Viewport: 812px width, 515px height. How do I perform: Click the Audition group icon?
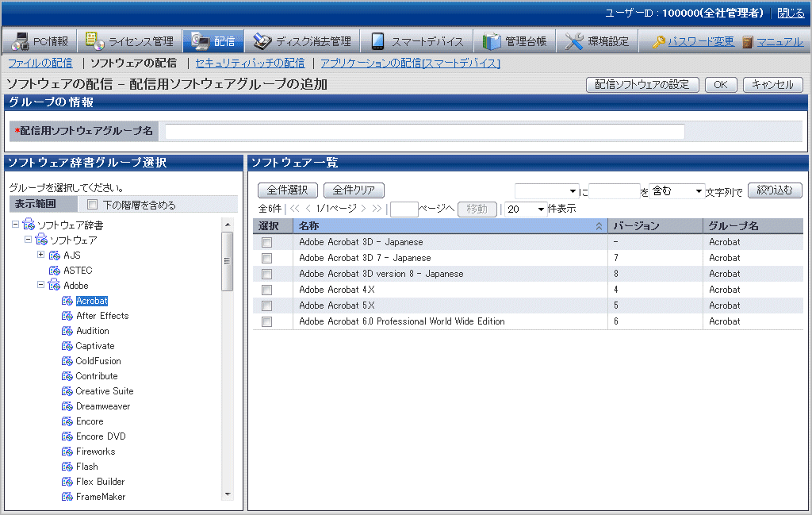(x=67, y=331)
